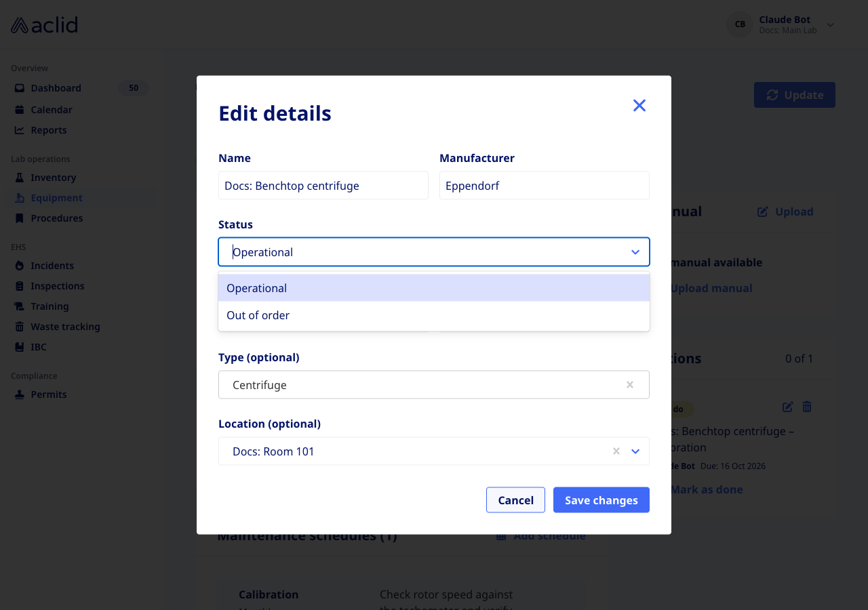
Task: Click the Calibration schedule title
Action: click(269, 594)
